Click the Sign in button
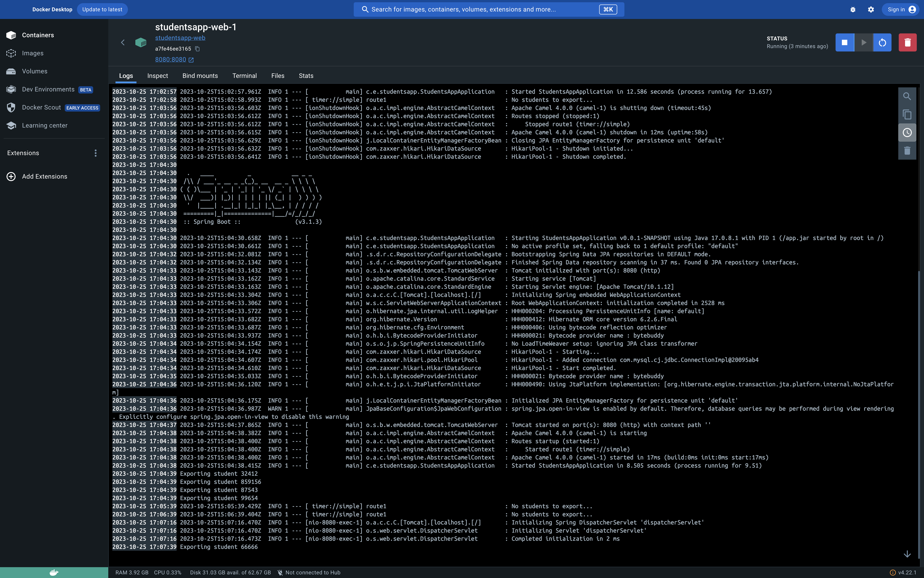 [x=901, y=9]
